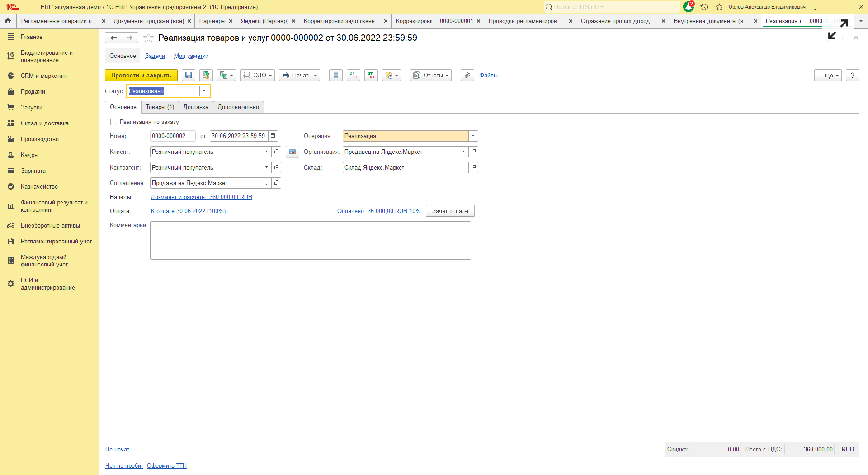Click the paperclip attachments icon
This screenshot has height=475, width=868.
click(467, 76)
